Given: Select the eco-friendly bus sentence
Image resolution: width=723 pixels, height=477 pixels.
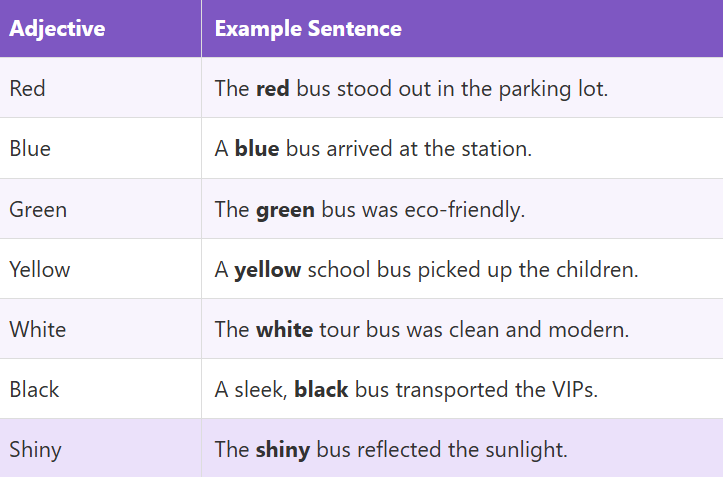Looking at the screenshot, I should coord(371,209).
